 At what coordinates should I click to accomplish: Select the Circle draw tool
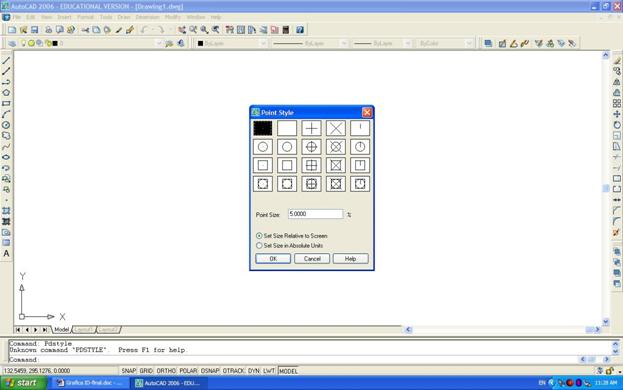pyautogui.click(x=6, y=125)
